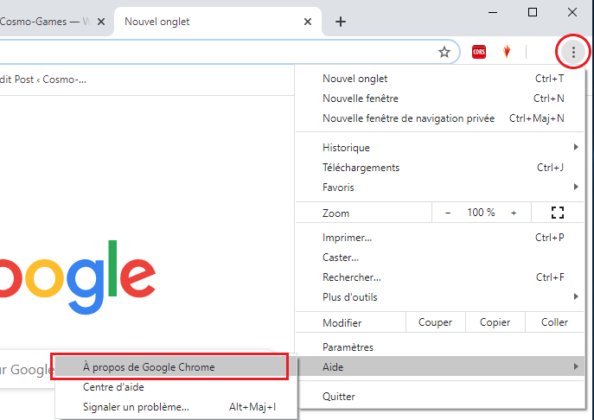The height and width of the screenshot is (420, 594).
Task: Enter fullscreen via the zoom row icon
Action: pos(557,212)
